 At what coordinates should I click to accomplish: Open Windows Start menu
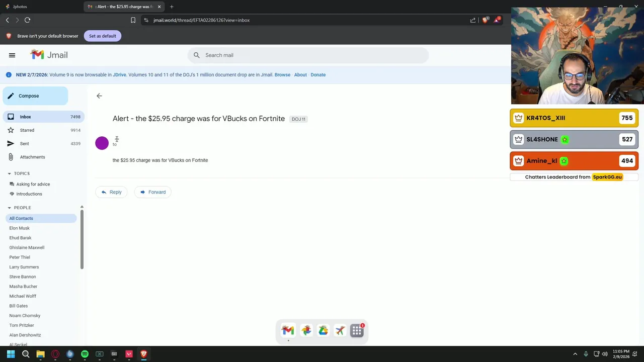pos(11,354)
